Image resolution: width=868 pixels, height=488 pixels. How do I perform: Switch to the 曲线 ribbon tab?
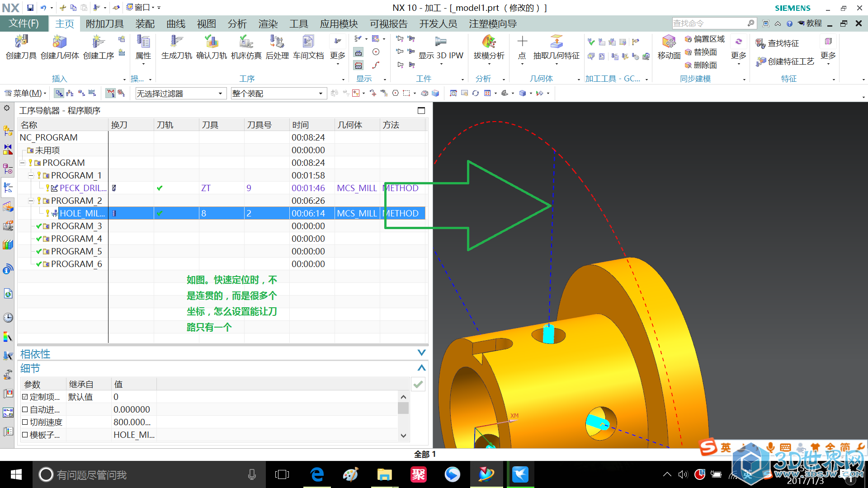176,23
